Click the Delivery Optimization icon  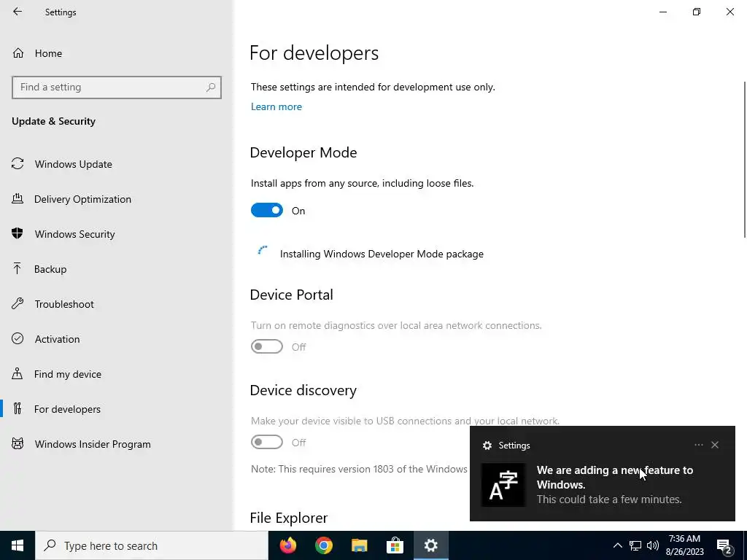tap(18, 198)
